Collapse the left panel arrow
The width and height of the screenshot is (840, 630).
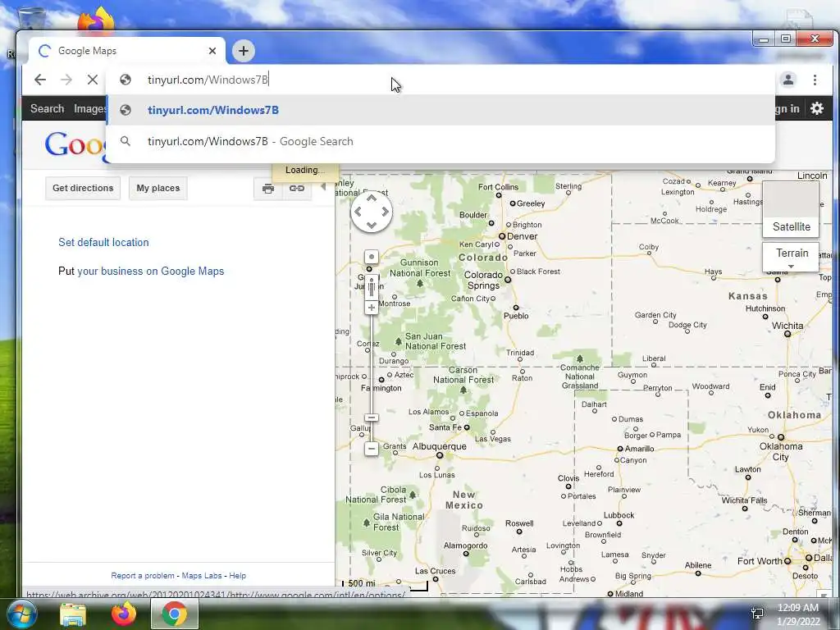(323, 187)
